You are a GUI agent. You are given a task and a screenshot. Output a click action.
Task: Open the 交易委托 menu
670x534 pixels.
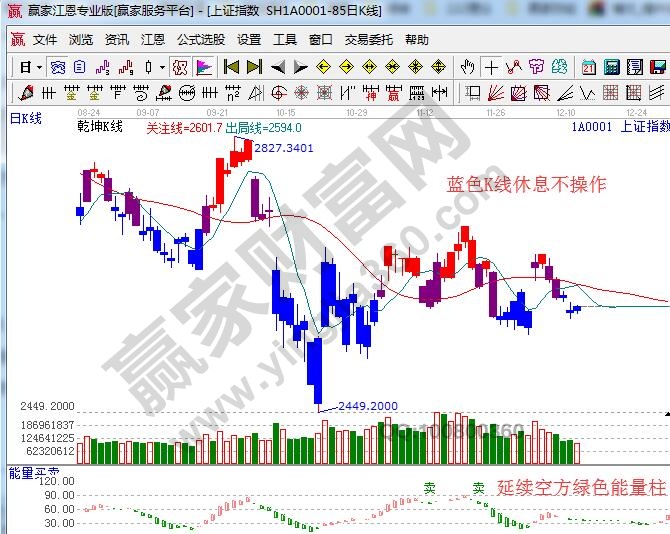tap(369, 40)
